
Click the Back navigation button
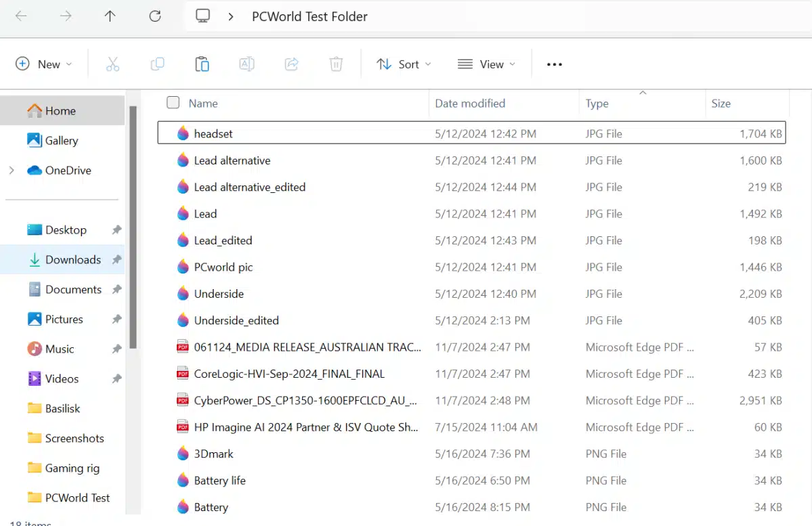click(21, 16)
